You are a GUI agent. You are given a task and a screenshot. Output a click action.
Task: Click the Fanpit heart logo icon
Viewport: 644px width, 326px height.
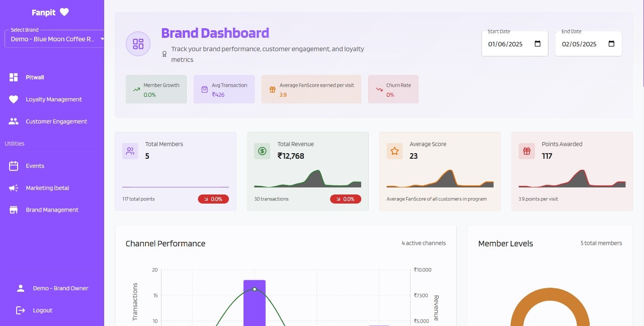click(x=64, y=12)
